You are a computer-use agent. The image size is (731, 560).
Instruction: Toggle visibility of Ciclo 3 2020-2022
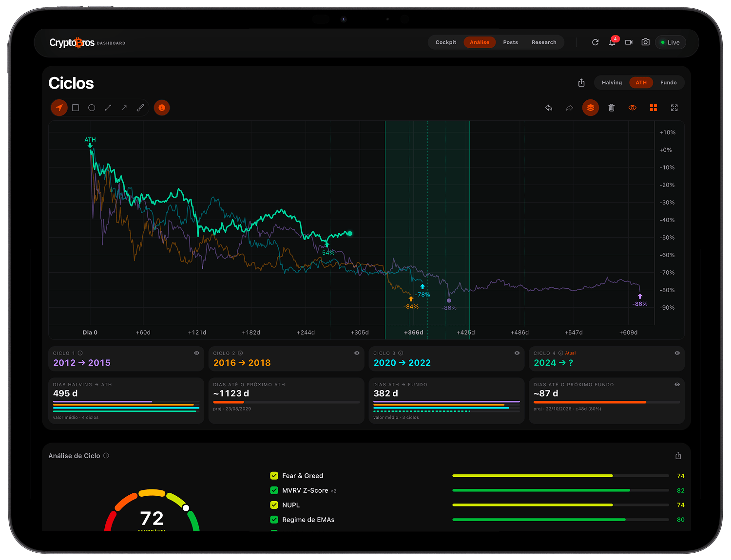click(x=517, y=353)
